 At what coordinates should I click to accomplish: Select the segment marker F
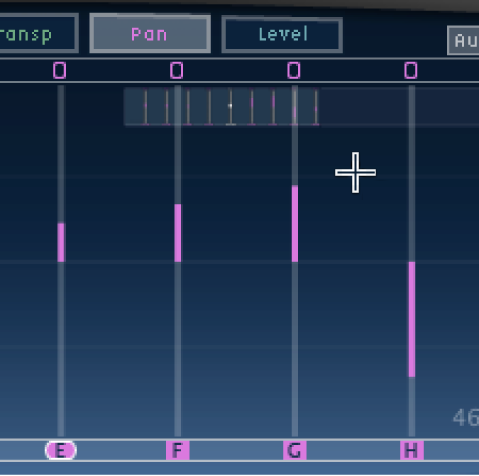(x=178, y=451)
